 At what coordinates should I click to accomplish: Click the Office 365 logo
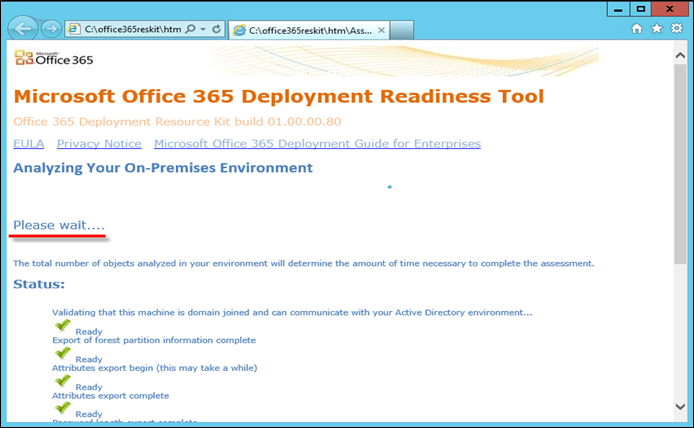pyautogui.click(x=54, y=58)
